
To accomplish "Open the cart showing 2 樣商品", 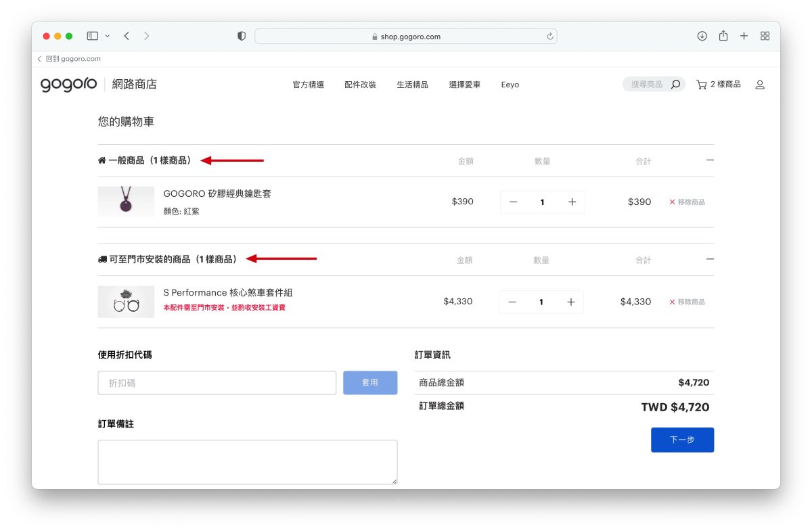I will (x=719, y=85).
